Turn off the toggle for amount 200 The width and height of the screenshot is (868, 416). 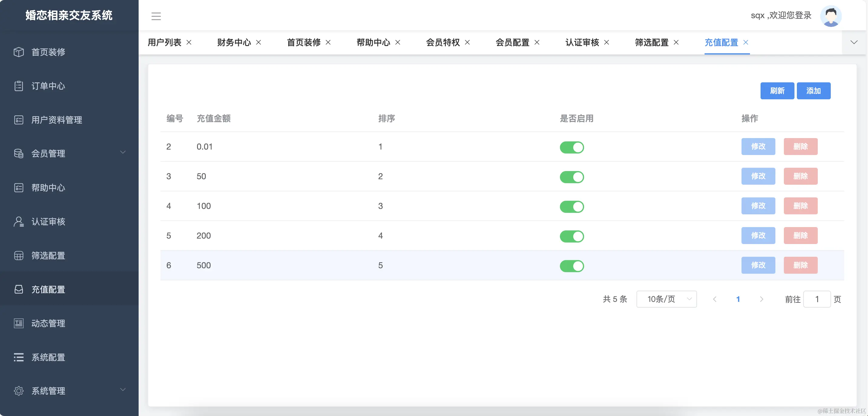pyautogui.click(x=572, y=236)
